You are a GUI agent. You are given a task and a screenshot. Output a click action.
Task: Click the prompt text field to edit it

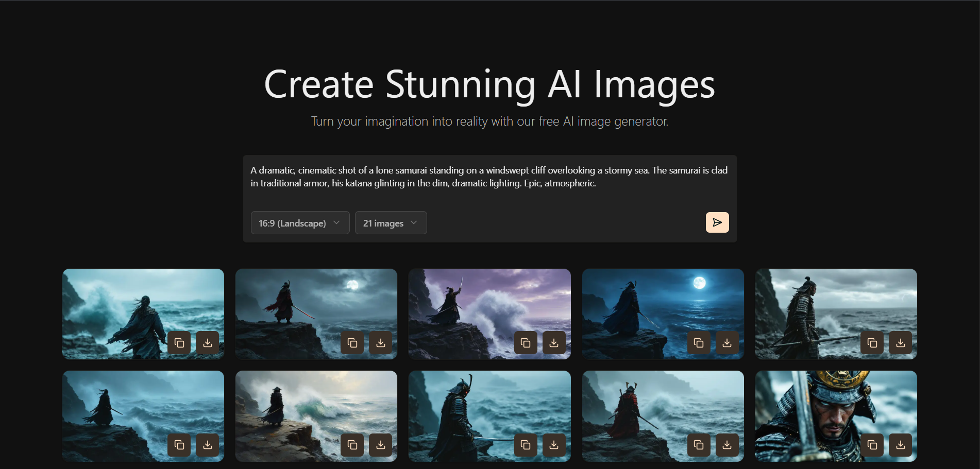[489, 177]
